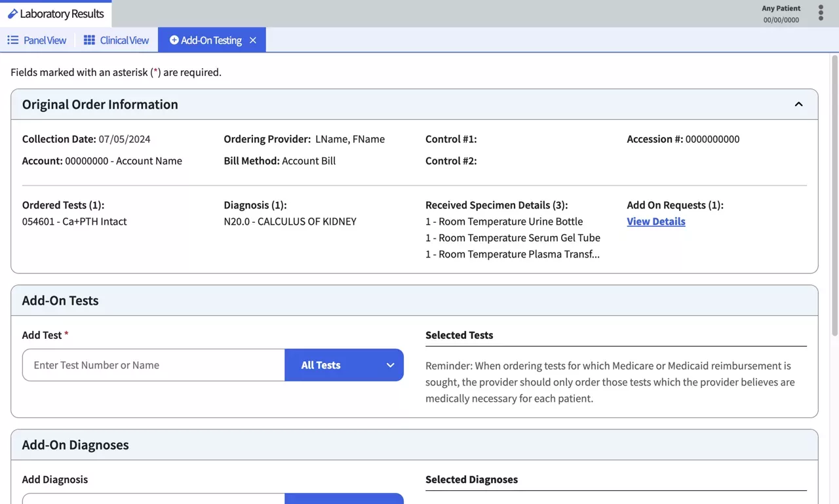
Task: Open the Add Diagnosis filter dropdown button
Action: [344, 499]
